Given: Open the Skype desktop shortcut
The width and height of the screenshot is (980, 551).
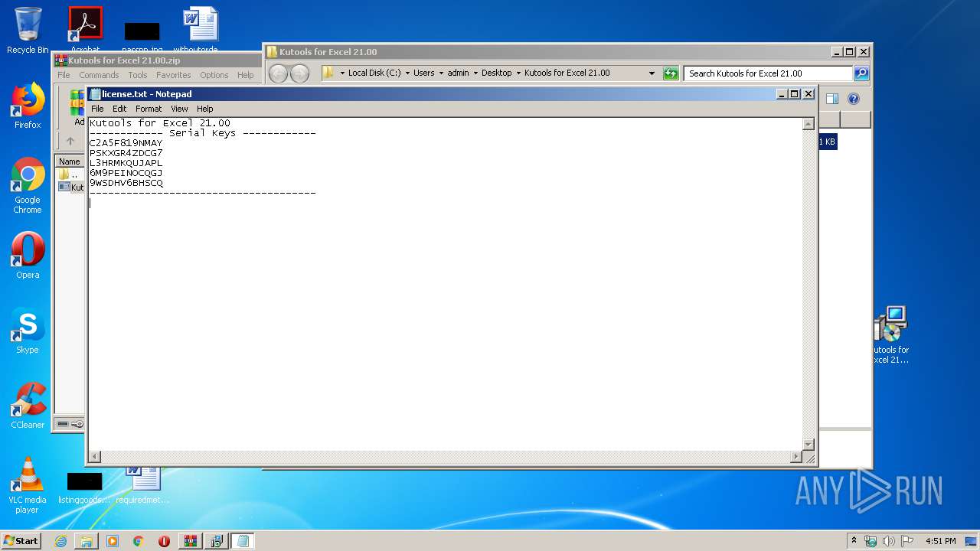Looking at the screenshot, I should (x=28, y=331).
